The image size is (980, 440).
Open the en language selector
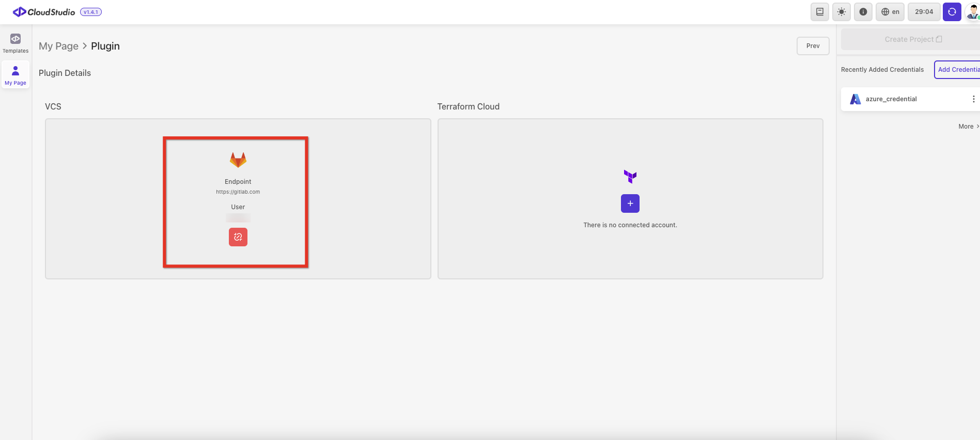(x=890, y=12)
